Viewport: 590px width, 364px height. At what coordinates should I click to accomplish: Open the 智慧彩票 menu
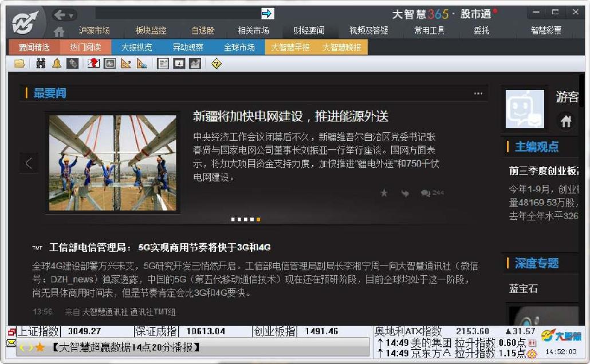click(x=546, y=30)
